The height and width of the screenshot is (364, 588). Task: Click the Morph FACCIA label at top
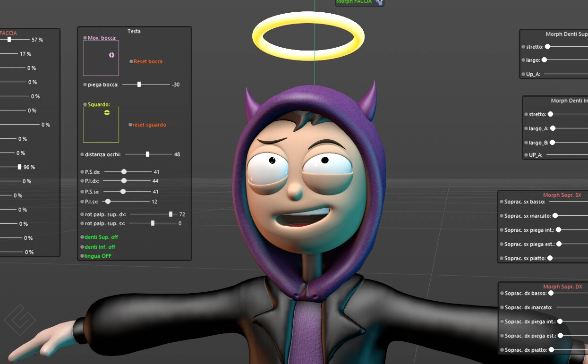(x=354, y=2)
